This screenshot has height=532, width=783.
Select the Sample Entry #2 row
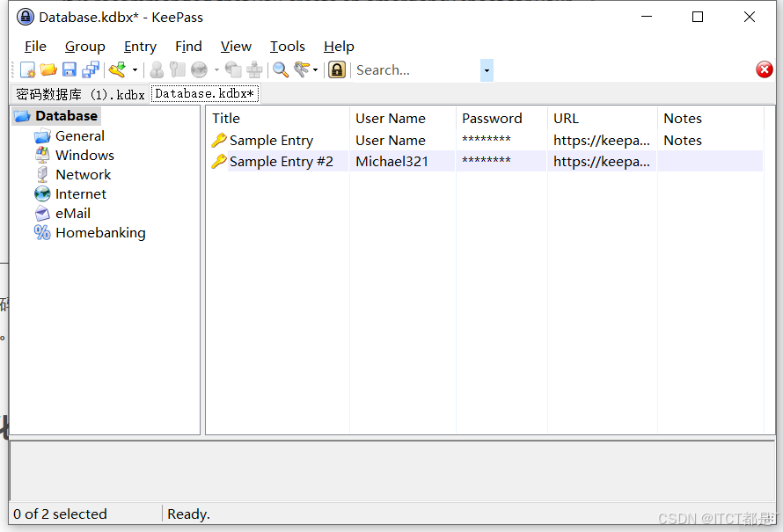[273, 161]
